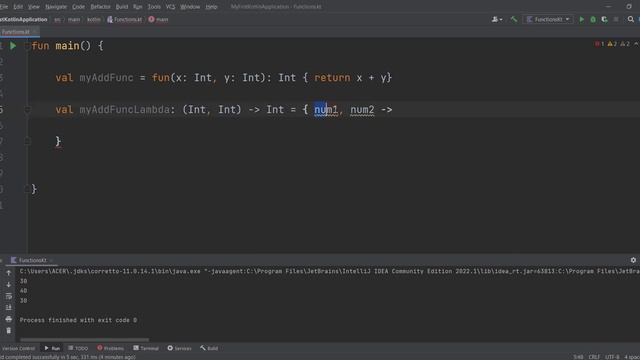Toggle scroll to end in Run console
This screenshot has height=360, width=640.
(x=9, y=307)
